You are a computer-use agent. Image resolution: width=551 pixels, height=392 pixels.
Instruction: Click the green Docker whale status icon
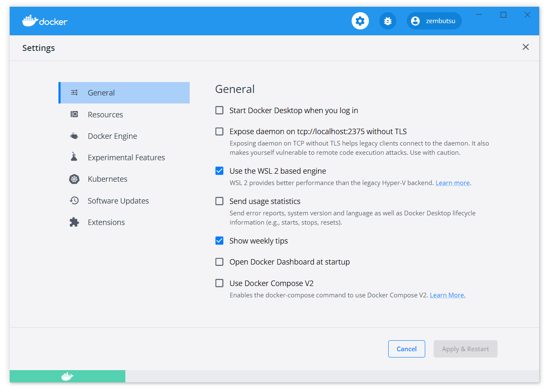click(x=67, y=376)
